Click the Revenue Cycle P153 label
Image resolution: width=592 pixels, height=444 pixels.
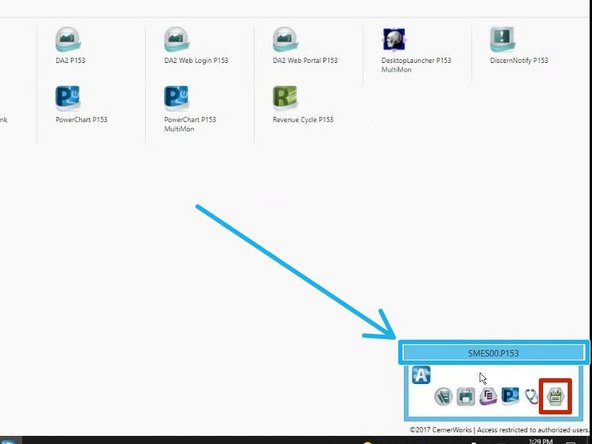tap(303, 120)
